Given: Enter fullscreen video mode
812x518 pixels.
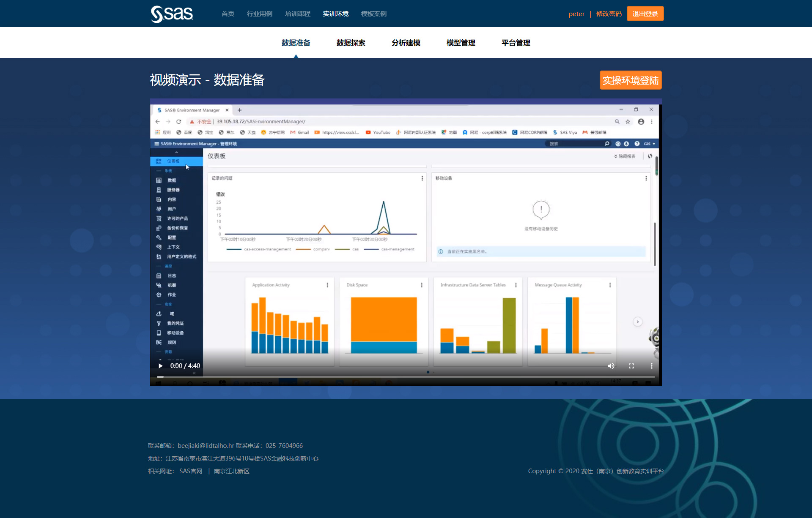Looking at the screenshot, I should pyautogui.click(x=631, y=366).
